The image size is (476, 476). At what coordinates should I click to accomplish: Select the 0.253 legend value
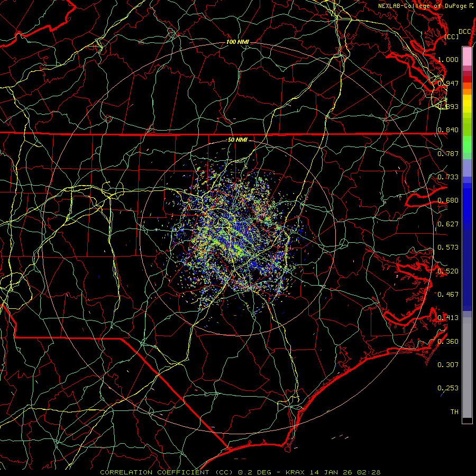coord(448,388)
